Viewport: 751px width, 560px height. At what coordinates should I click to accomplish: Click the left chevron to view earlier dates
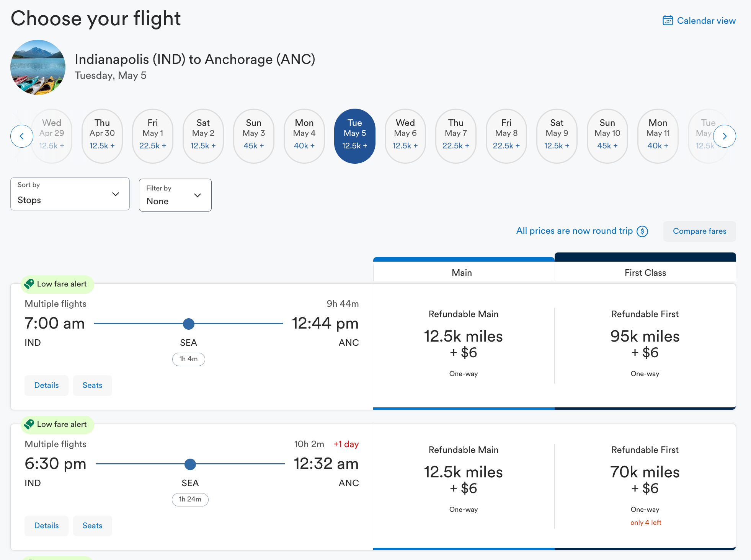coord(22,136)
